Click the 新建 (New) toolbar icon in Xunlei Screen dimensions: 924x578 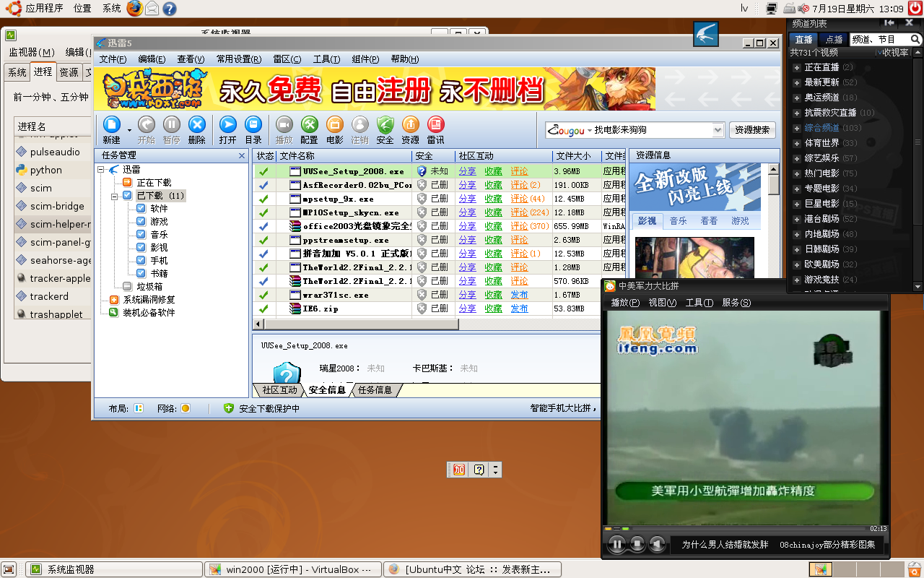pos(112,124)
